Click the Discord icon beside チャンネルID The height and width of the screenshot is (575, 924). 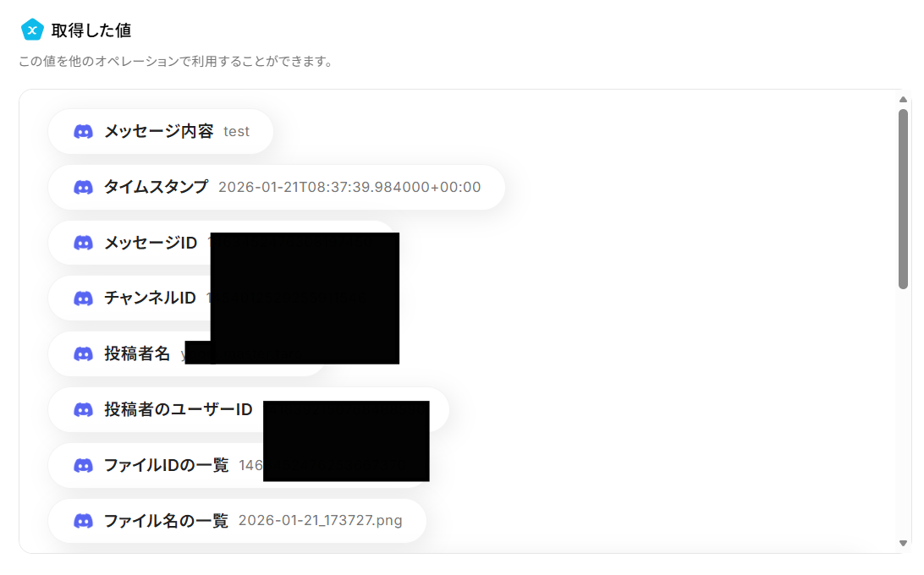[83, 298]
